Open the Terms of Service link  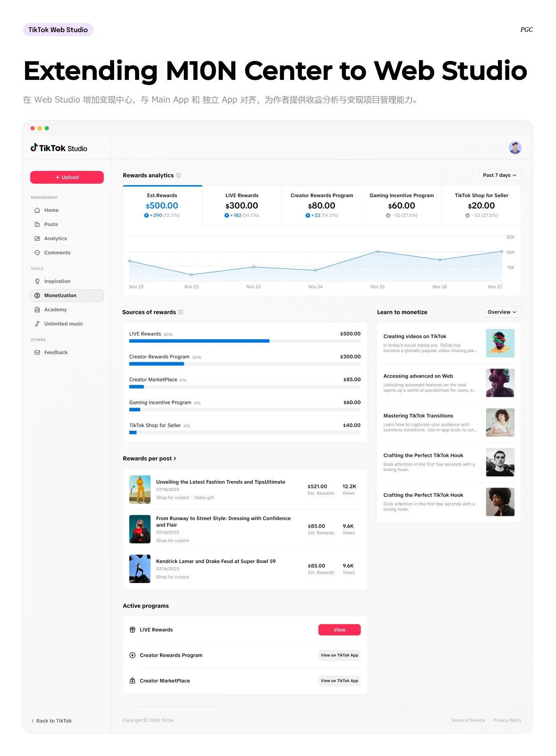[468, 720]
